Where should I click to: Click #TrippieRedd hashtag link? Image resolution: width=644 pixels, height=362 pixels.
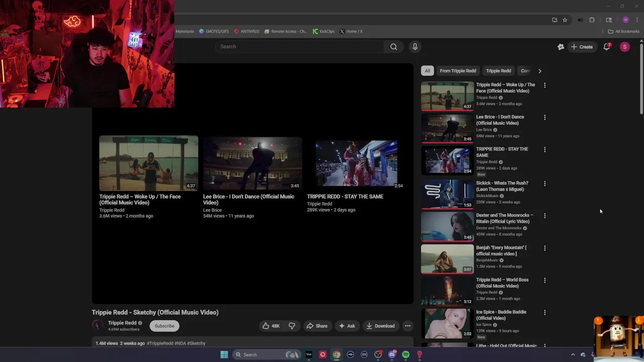point(160,343)
